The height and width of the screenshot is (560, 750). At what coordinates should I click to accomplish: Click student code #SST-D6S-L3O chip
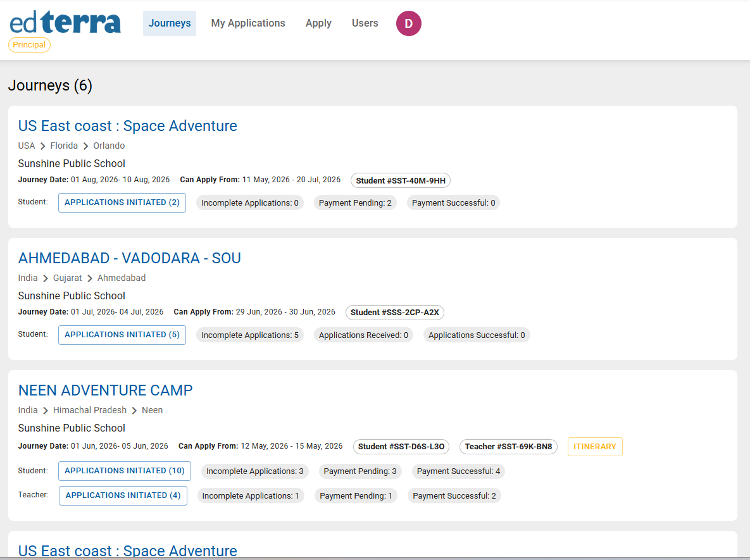[401, 447]
